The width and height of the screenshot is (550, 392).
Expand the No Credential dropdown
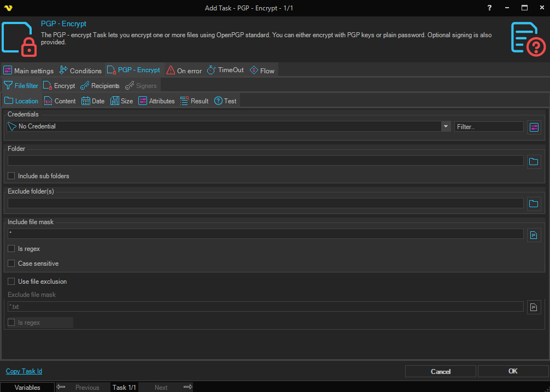(446, 126)
